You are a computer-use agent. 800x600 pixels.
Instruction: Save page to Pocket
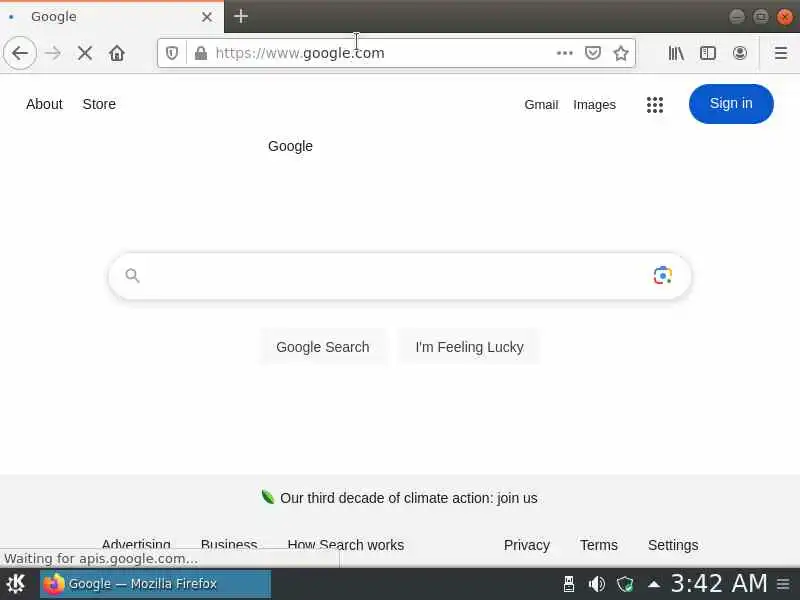coord(592,53)
